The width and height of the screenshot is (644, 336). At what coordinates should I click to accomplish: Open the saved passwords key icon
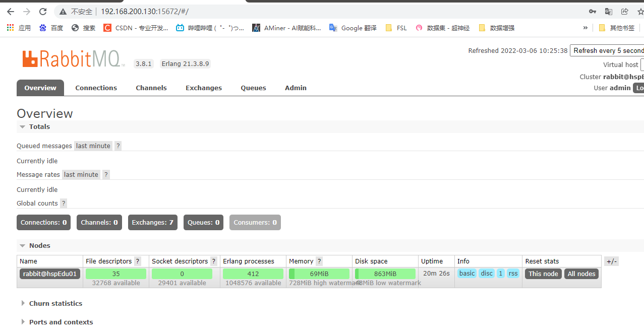[x=593, y=12]
